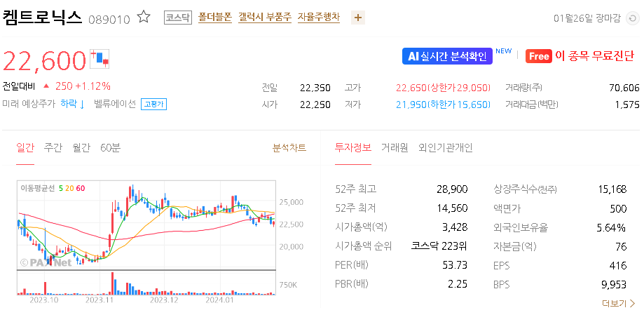Click 52주 최저 value 14,560

[x=452, y=208]
